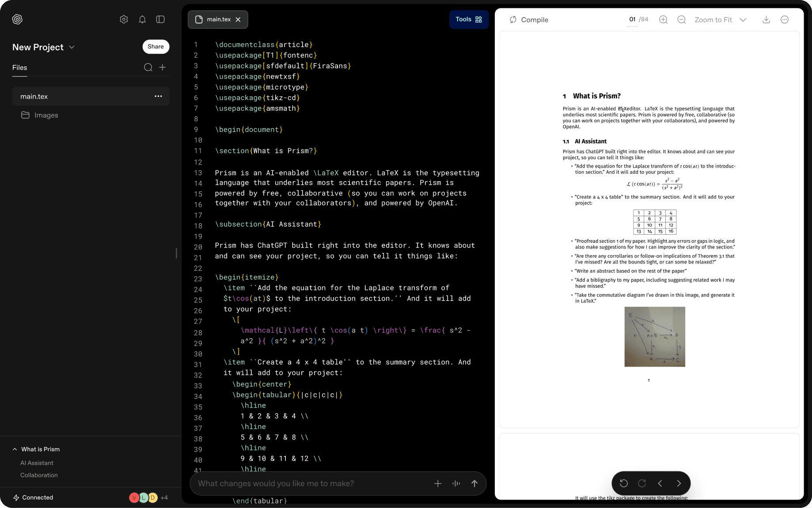
Task: Zoom in on the PDF preview
Action: click(663, 19)
